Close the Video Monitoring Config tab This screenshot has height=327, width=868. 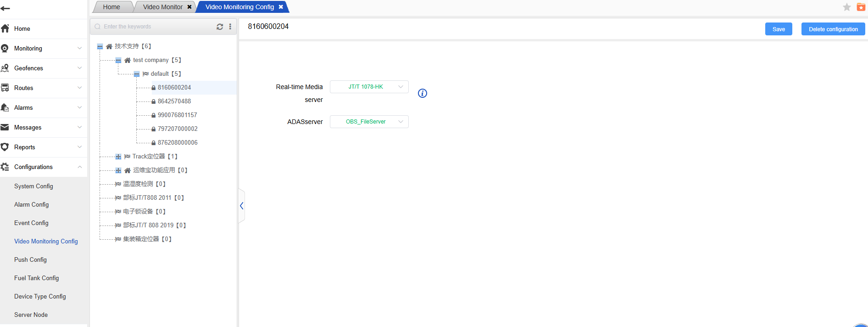coord(281,7)
